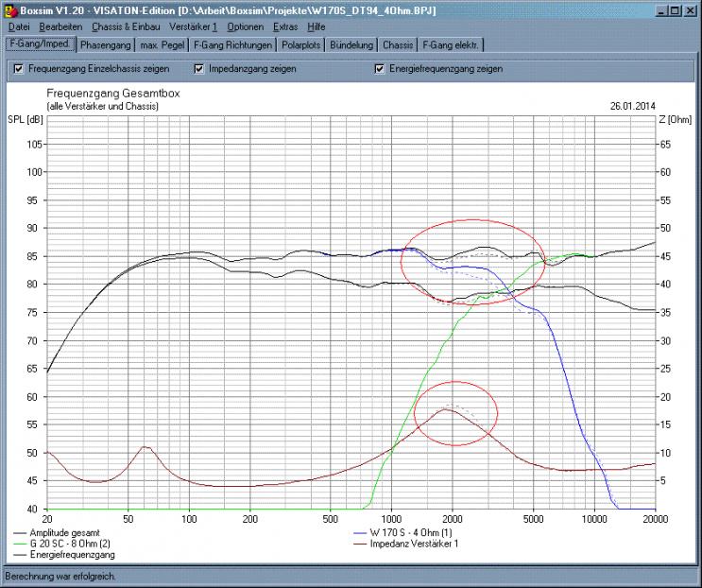Toggle Energiefrequenzgang zeigen checkbox
Image resolution: width=702 pixels, height=588 pixels.
[379, 69]
